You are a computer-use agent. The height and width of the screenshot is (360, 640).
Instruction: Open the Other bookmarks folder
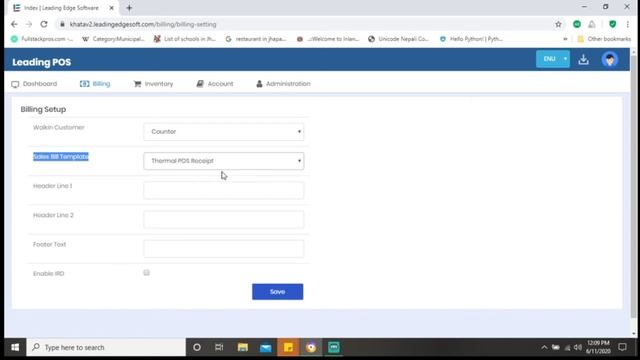604,39
